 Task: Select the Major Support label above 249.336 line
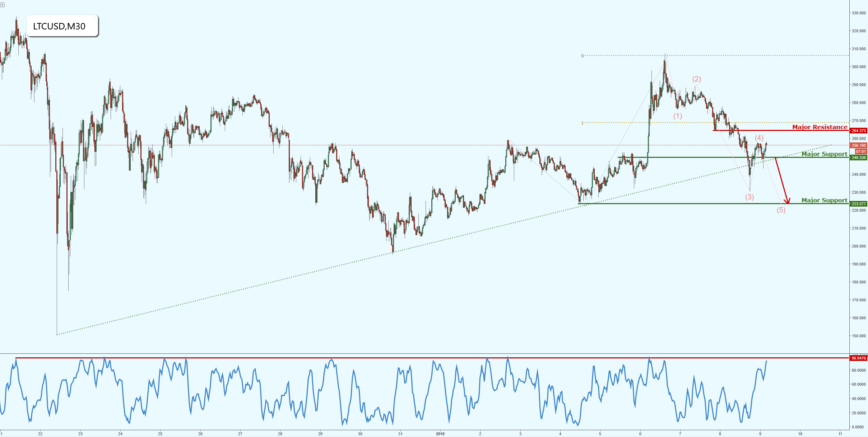click(824, 154)
